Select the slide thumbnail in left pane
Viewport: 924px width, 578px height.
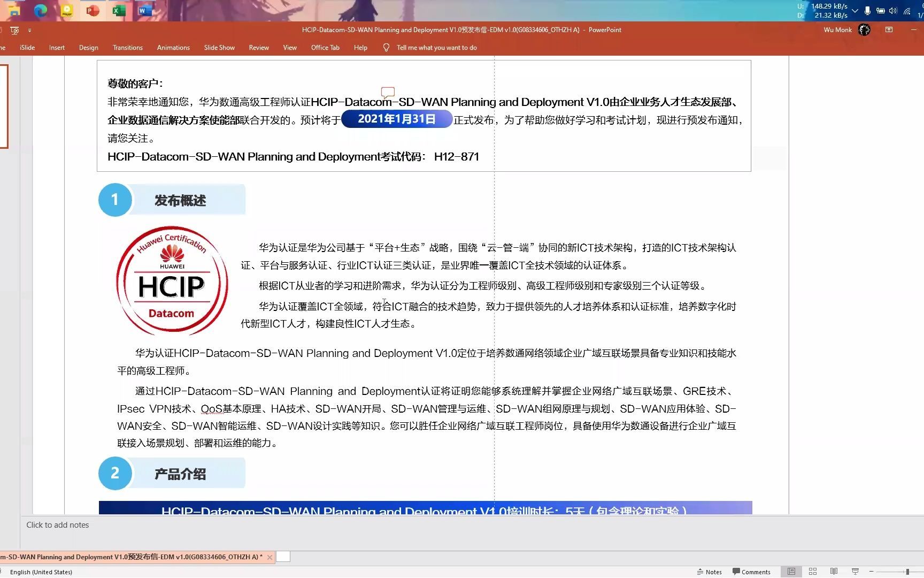[4, 106]
